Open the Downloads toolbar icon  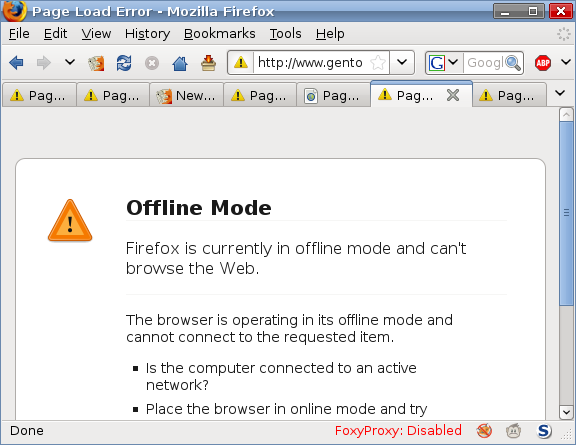(x=208, y=63)
